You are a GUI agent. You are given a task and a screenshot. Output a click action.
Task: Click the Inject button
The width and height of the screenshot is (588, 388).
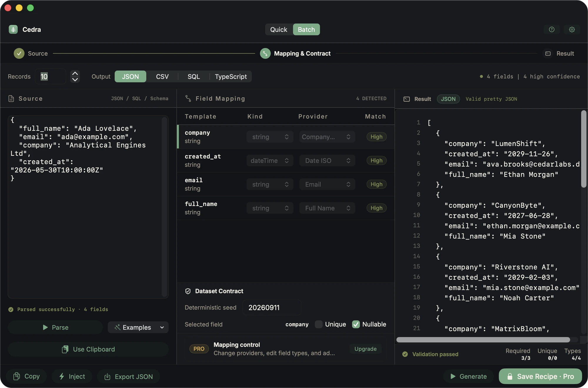(x=72, y=377)
